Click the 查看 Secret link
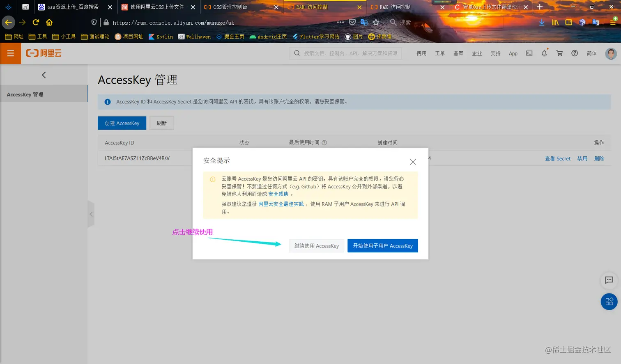This screenshot has width=621, height=364. [x=557, y=158]
